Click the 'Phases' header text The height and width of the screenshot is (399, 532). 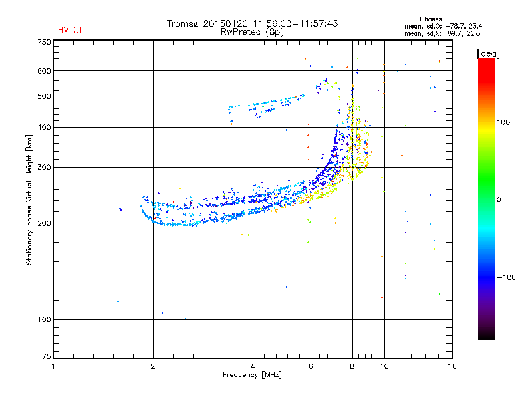(x=430, y=19)
